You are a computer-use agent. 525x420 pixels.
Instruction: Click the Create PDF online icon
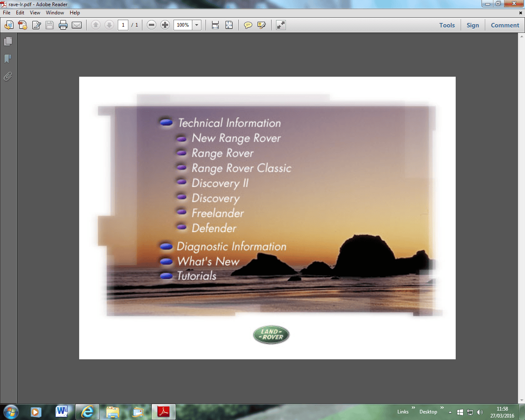pyautogui.click(x=23, y=25)
